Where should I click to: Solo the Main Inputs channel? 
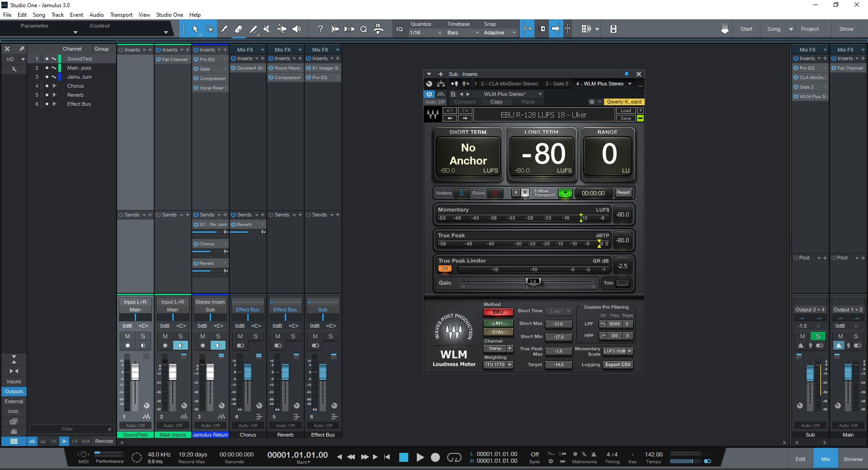[x=180, y=336]
